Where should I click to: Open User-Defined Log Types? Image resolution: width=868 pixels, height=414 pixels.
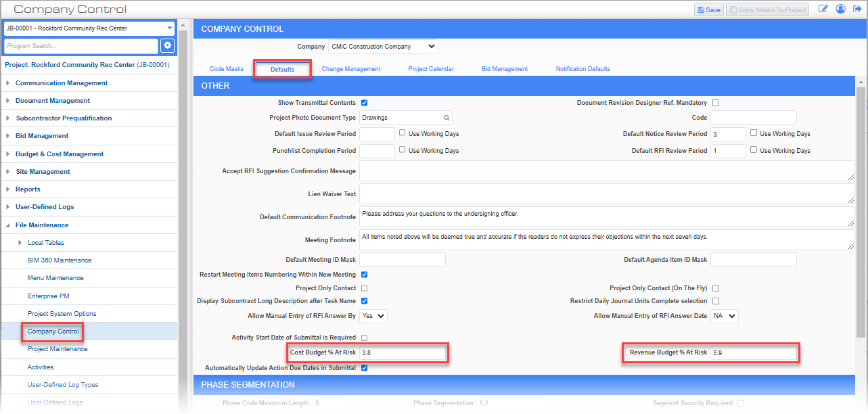point(63,385)
